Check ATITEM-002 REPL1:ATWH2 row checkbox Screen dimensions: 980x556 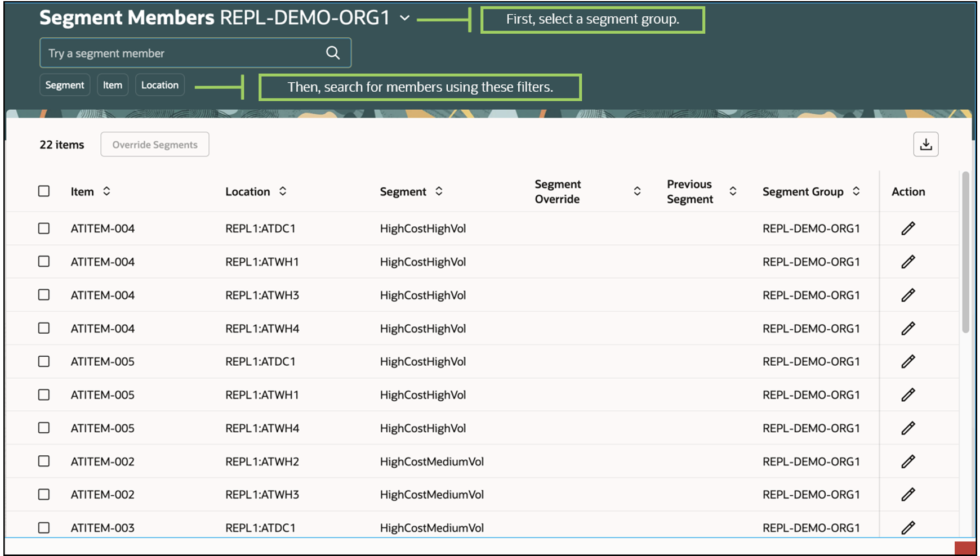(x=44, y=461)
